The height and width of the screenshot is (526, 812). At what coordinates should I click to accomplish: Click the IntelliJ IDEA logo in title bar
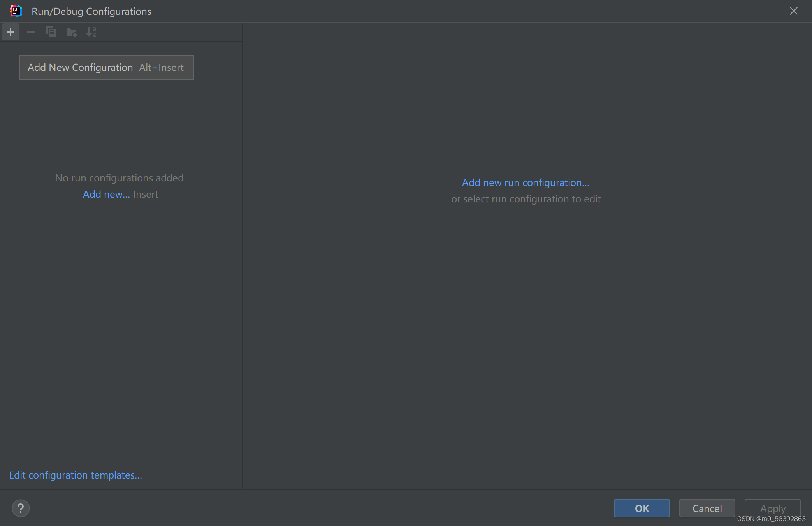[x=16, y=11]
